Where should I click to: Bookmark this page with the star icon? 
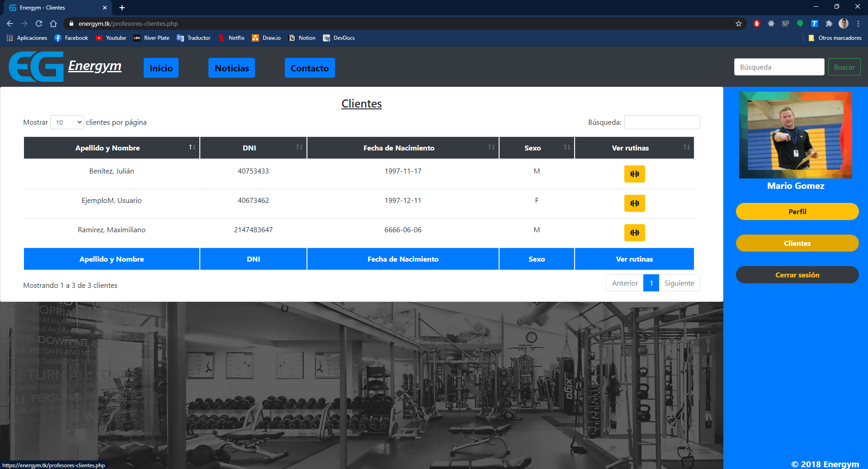[x=739, y=23]
